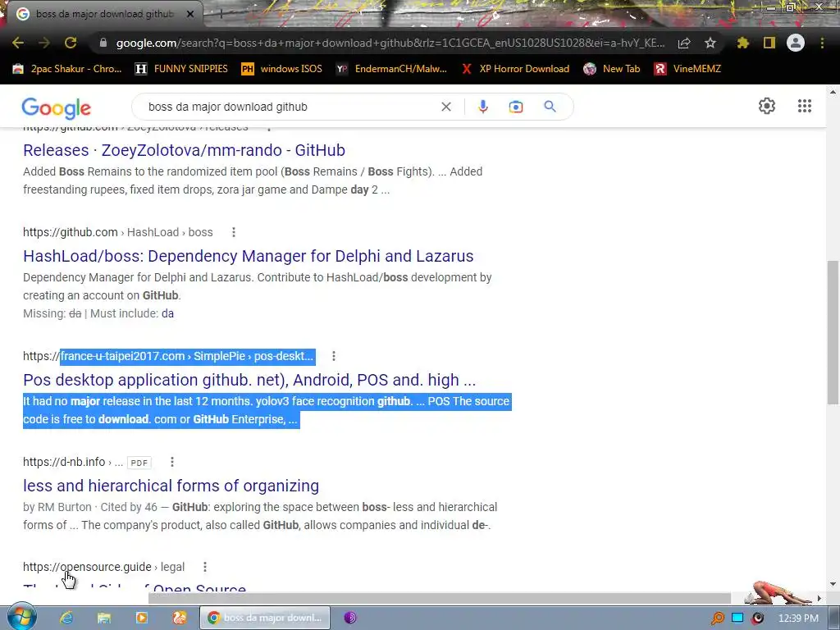Switch to Chrome taskbar button
This screenshot has height=630, width=840.
tap(265, 618)
